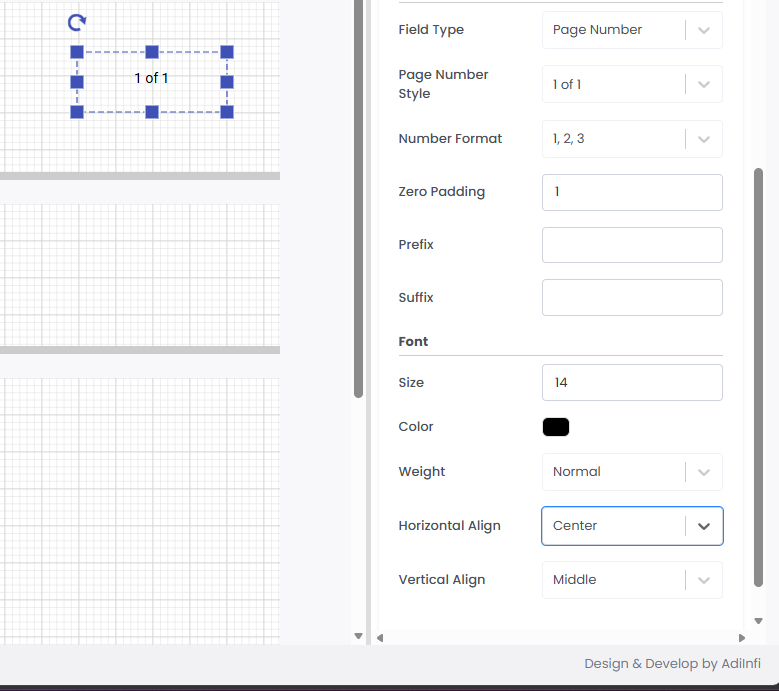Viewport: 779px width, 691px height.
Task: Click the rotate handle above the selected field
Action: point(76,22)
